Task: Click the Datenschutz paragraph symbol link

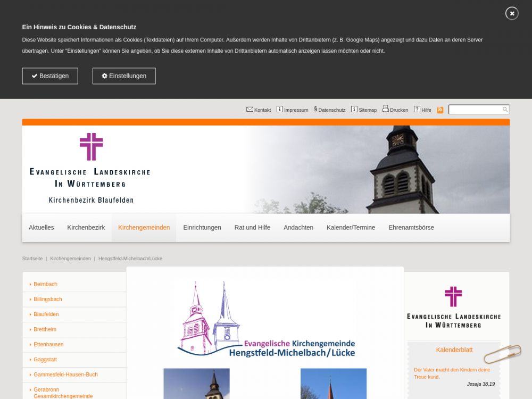Action: point(315,110)
